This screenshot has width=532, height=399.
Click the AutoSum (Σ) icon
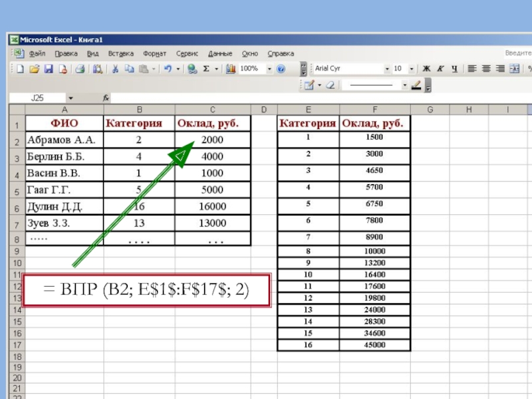[206, 68]
